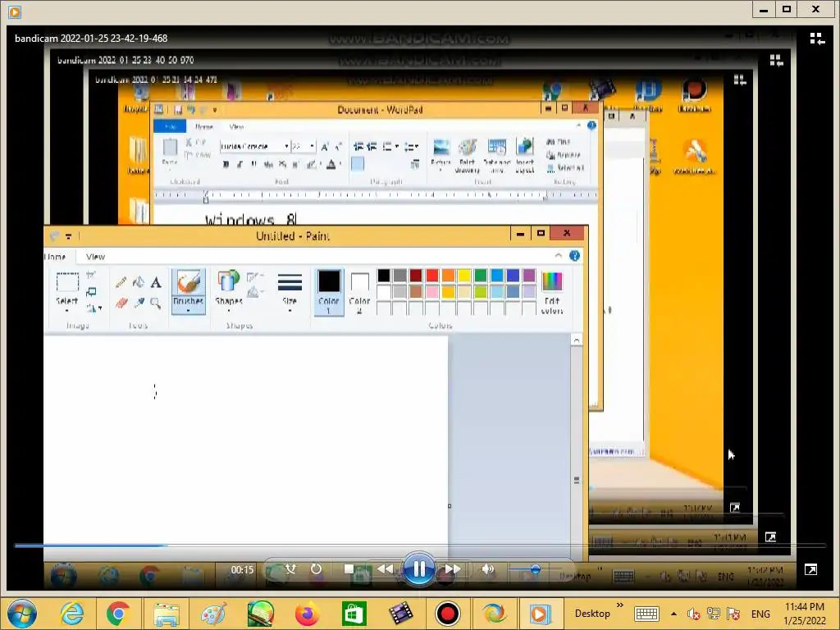
Task: Open the Shape fill dropdown in Paint
Action: click(256, 292)
